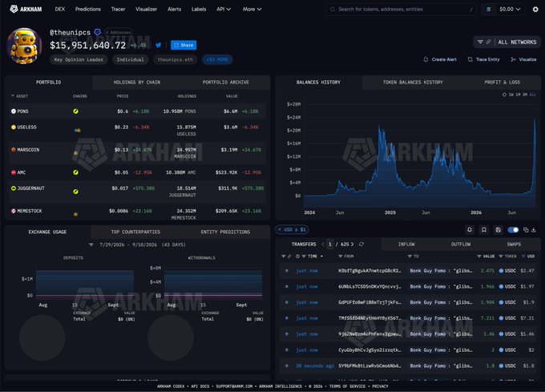Open the exchange usage date range dropdown
The height and width of the screenshot is (392, 545).
pyautogui.click(x=138, y=244)
